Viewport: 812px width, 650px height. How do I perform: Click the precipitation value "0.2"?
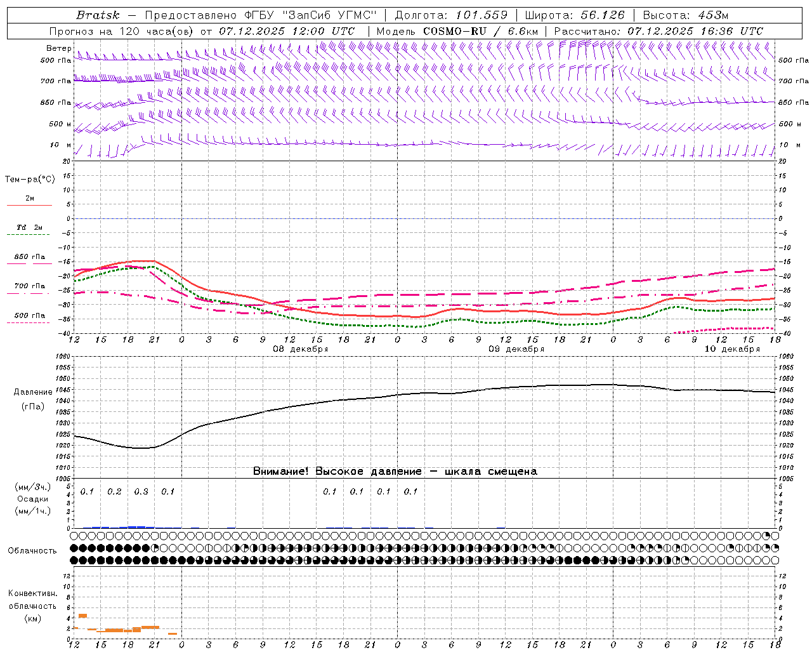point(114,491)
